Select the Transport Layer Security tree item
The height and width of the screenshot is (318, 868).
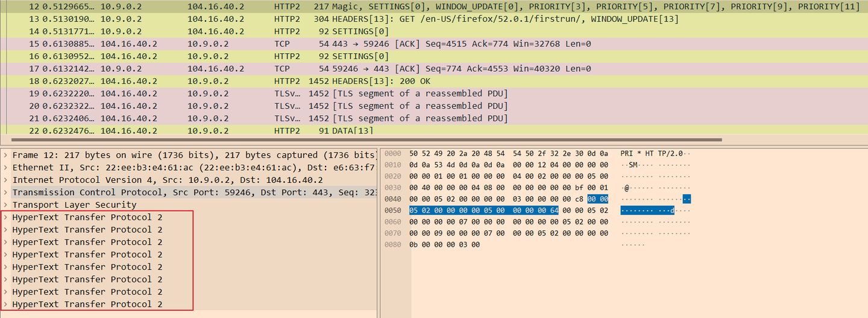[74, 205]
